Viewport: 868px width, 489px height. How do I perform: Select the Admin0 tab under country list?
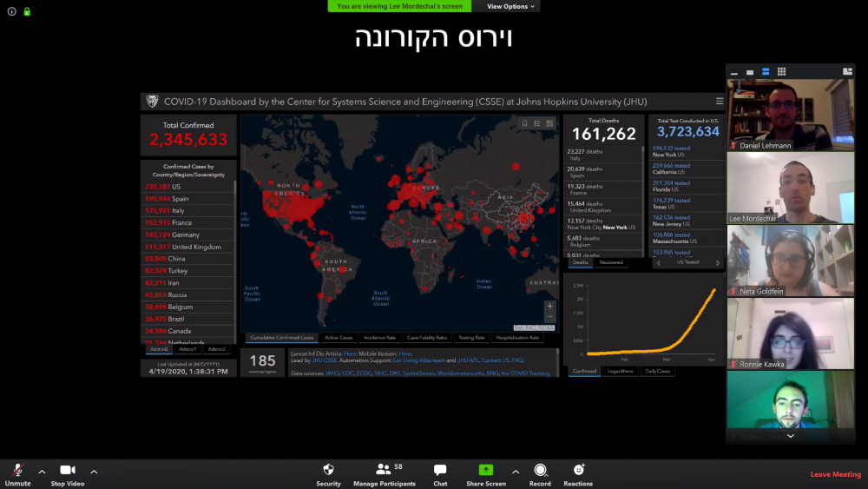pos(159,349)
